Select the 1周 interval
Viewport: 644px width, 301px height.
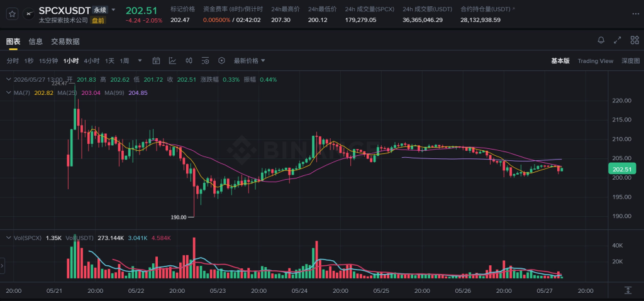pos(125,61)
